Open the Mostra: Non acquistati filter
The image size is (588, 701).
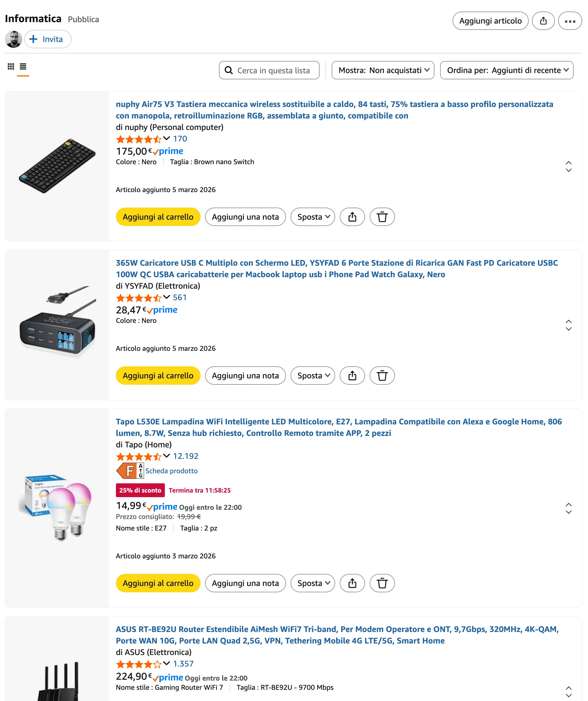(x=383, y=70)
